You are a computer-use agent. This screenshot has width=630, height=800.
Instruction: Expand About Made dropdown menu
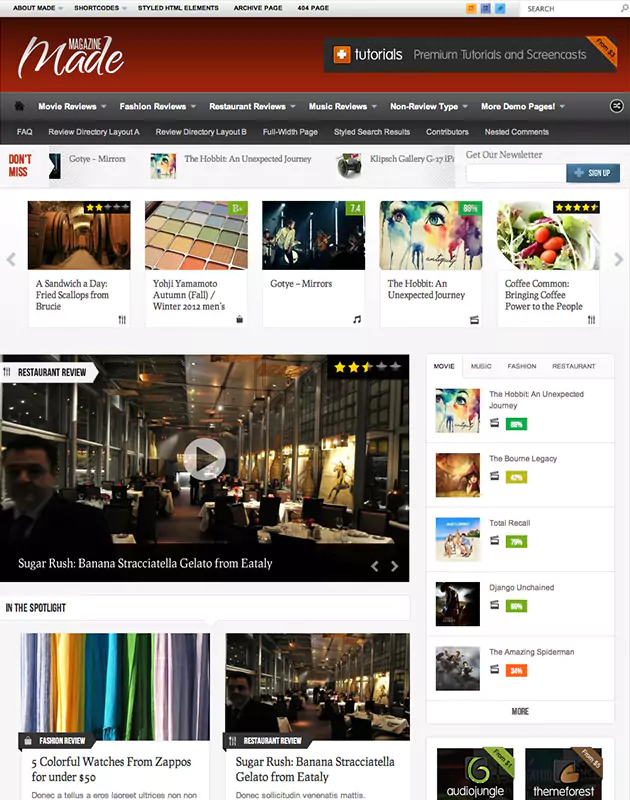point(37,8)
